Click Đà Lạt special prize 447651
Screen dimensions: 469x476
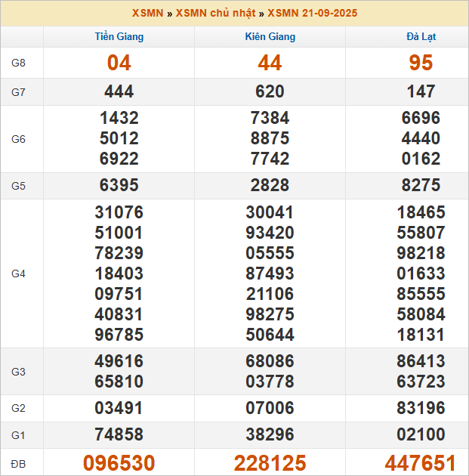(x=421, y=463)
